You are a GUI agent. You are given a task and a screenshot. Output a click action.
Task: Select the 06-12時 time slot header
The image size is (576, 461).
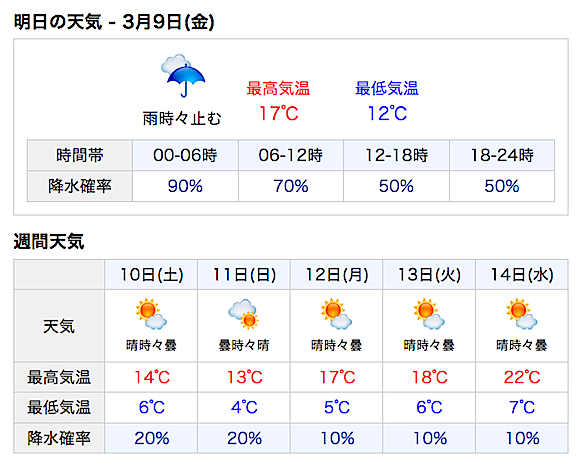tap(291, 155)
